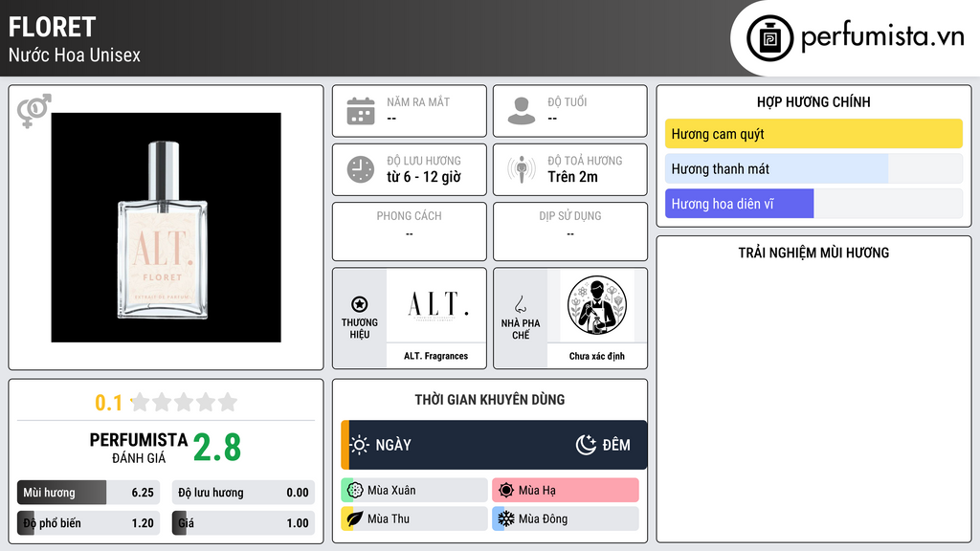
Task: Click the flower icon for Mùa Xuân
Action: point(355,491)
